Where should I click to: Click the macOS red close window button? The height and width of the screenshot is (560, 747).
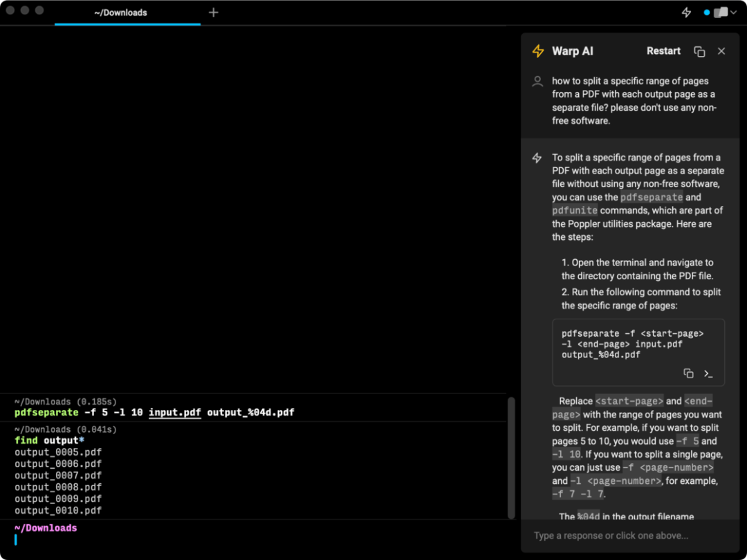[x=10, y=10]
